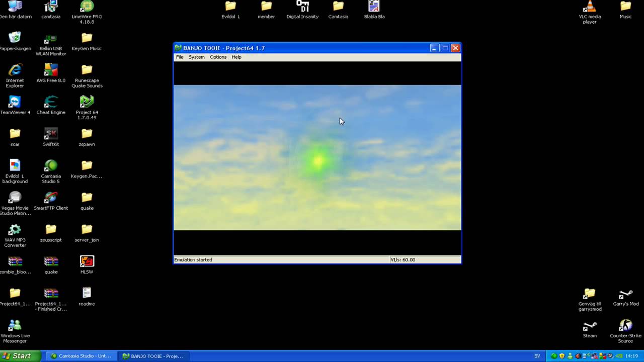Viewport: 644px width, 362px height.
Task: Select the HLSW desktop icon
Action: pyautogui.click(x=87, y=264)
